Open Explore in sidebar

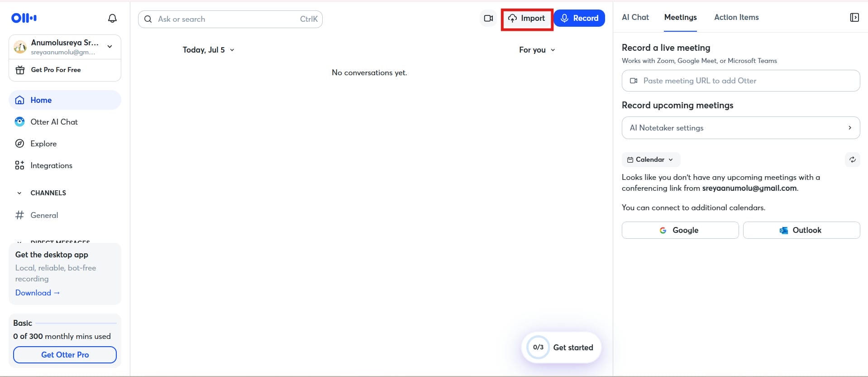pos(65,144)
